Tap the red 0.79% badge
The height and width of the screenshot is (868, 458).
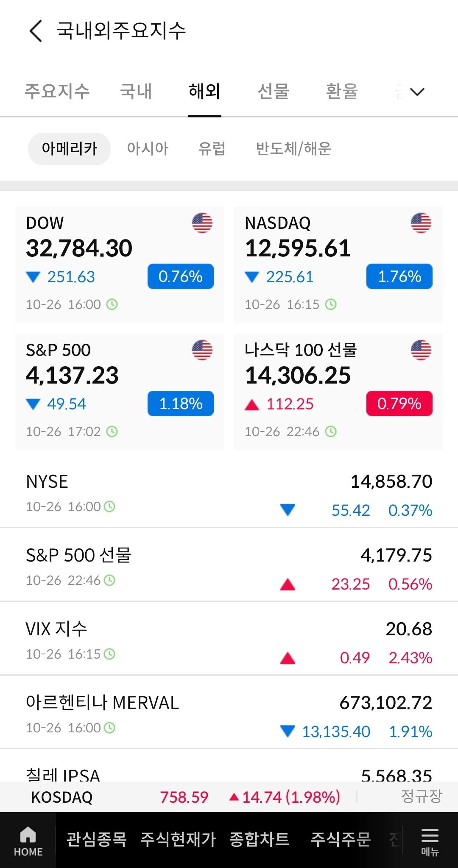tap(399, 403)
